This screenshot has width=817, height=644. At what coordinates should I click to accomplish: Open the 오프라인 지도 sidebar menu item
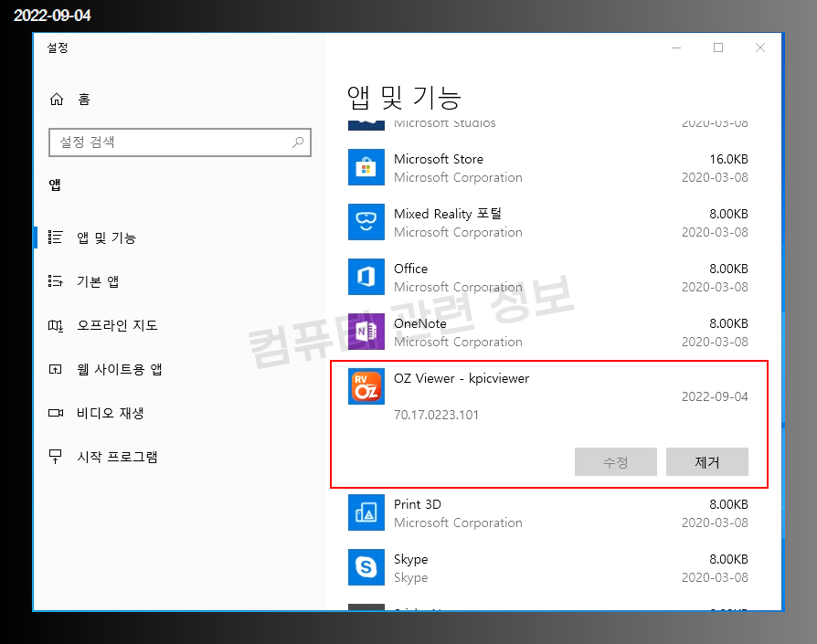(180, 325)
